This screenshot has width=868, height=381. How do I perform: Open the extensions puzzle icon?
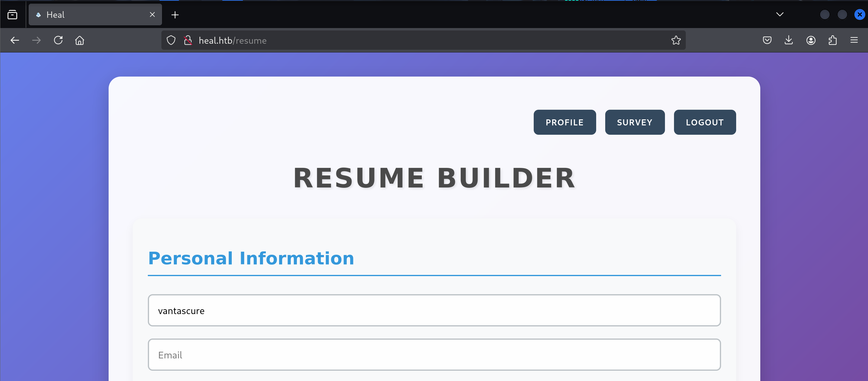[832, 40]
